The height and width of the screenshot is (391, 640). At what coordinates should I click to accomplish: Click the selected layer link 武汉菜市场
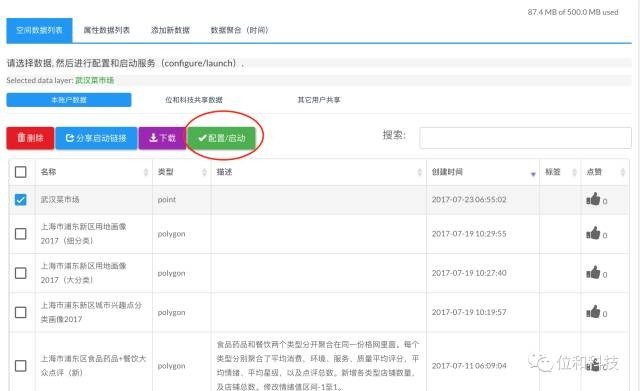95,80
